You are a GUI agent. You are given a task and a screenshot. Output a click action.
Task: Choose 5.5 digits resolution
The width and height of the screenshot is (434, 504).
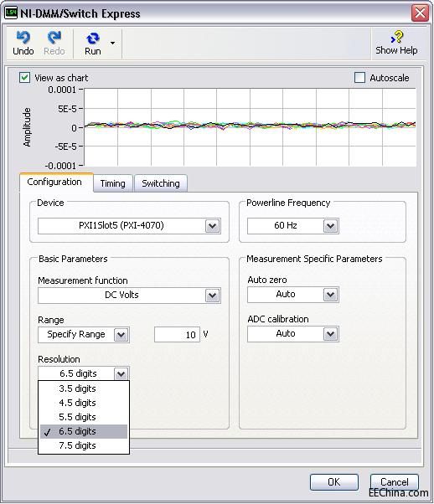84,417
